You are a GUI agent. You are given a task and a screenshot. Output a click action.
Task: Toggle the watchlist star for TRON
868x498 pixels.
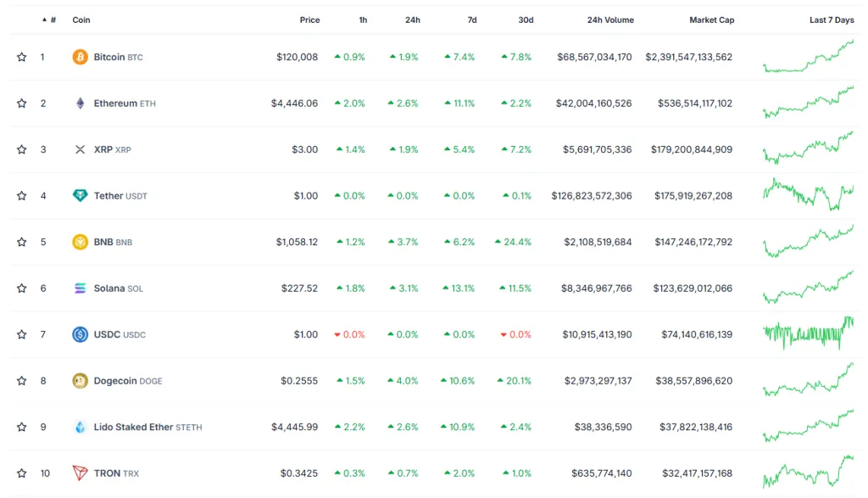pos(21,473)
